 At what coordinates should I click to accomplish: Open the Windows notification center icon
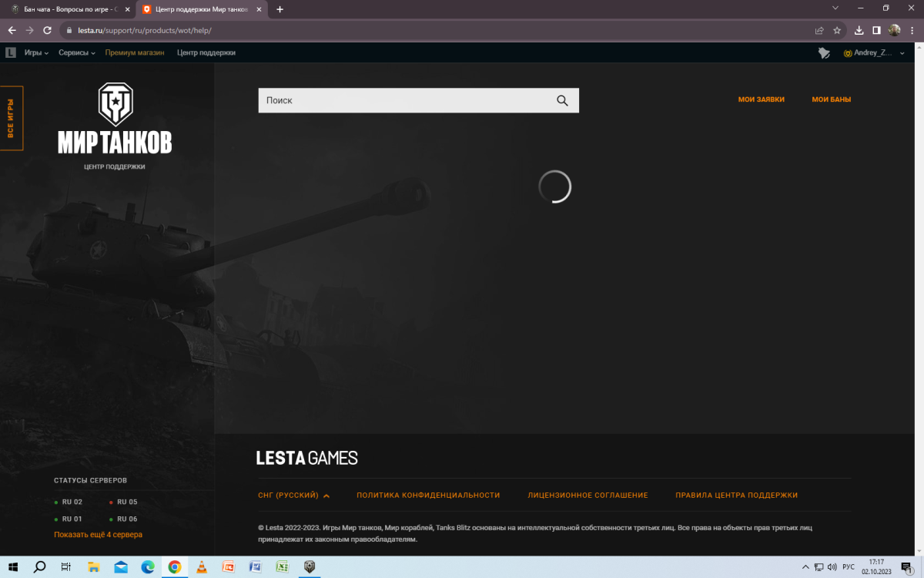click(x=906, y=567)
